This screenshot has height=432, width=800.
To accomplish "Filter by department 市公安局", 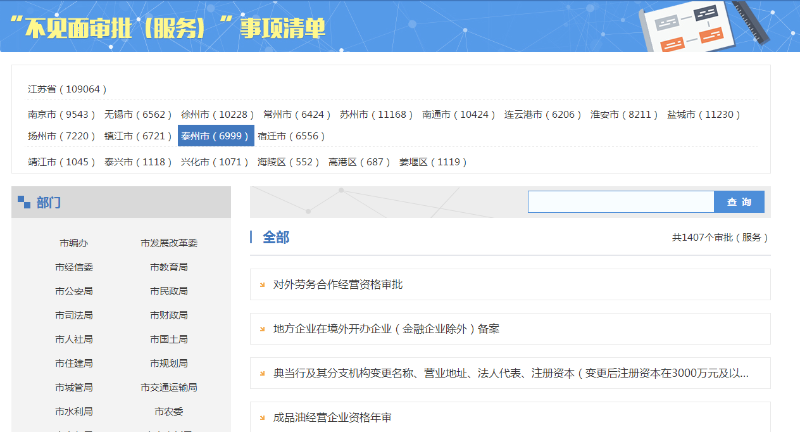I will coord(74,291).
